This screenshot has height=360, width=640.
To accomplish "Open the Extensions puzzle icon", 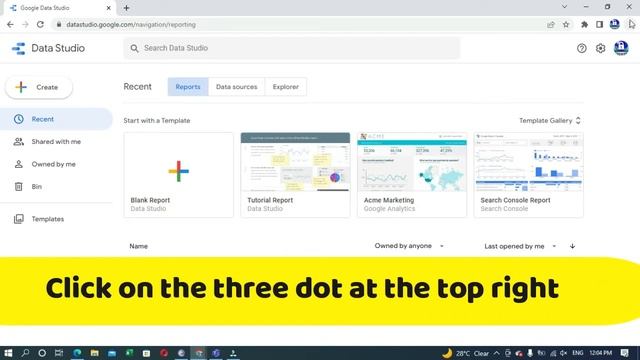I will 584,24.
